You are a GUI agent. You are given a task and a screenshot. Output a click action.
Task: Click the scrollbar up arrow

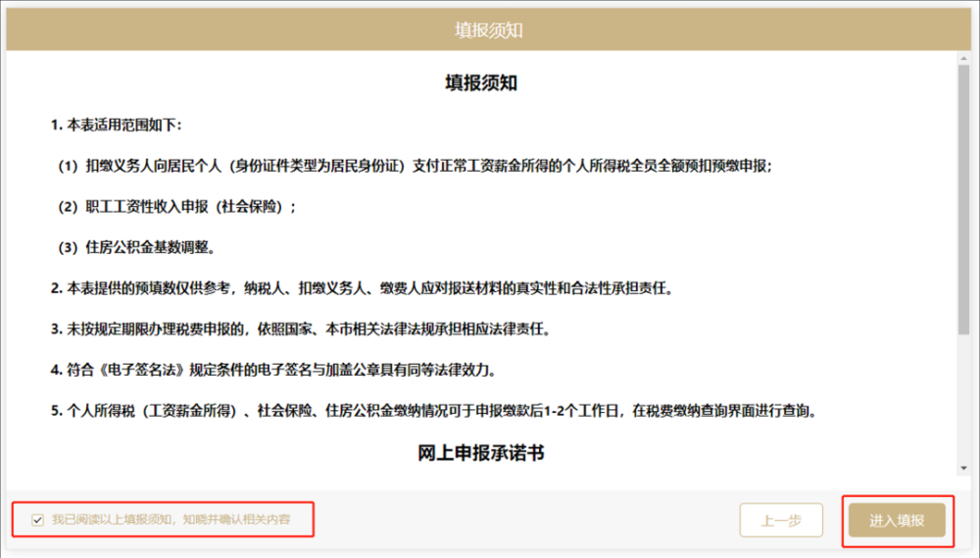pos(963,58)
